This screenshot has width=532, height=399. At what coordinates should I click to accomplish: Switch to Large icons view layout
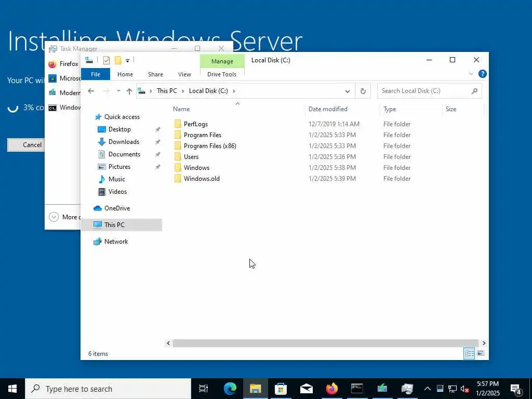click(481, 353)
